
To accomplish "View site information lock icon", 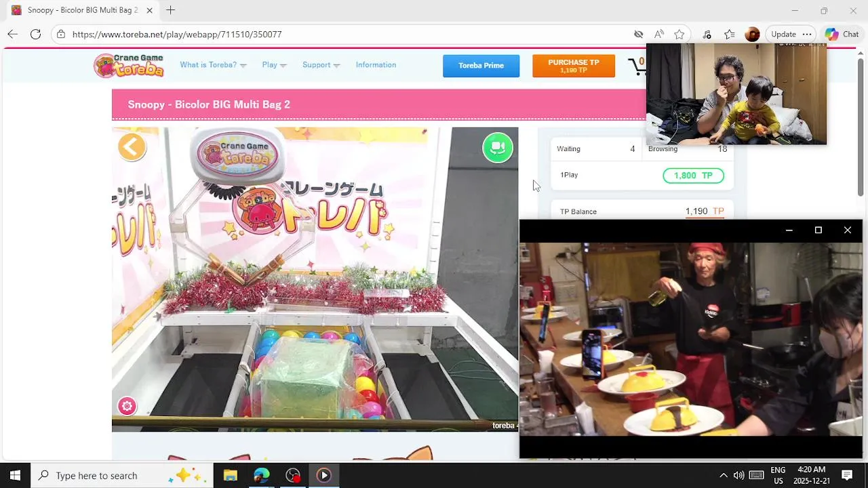I will click(61, 34).
